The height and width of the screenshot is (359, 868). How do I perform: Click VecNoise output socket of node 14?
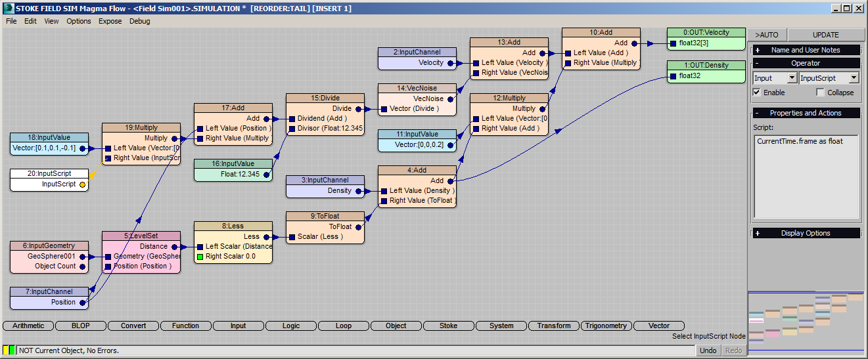[x=450, y=99]
